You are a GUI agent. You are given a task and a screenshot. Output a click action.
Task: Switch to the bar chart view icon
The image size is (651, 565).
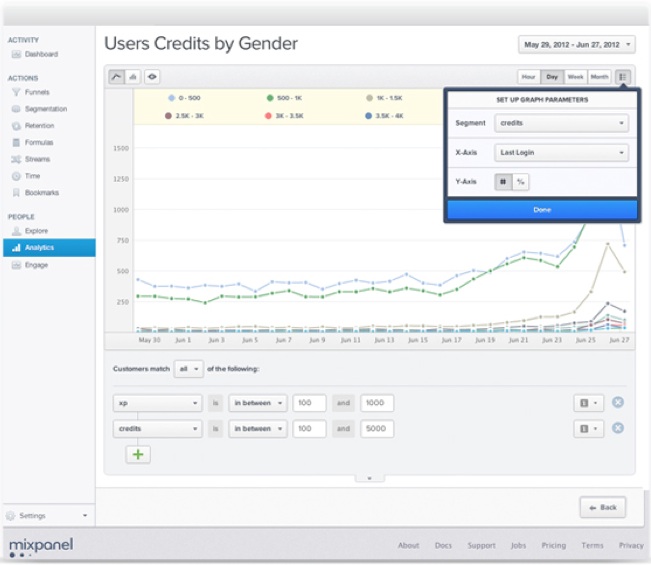[x=133, y=77]
